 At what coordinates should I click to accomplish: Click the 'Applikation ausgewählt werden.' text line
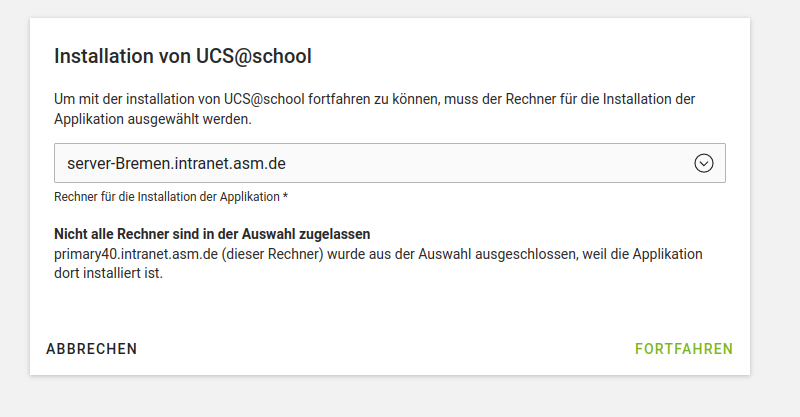152,119
